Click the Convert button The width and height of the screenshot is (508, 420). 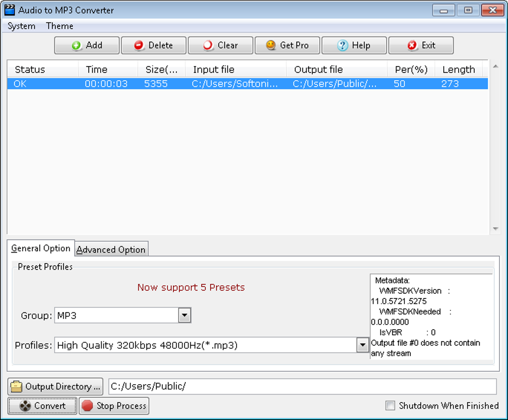point(42,406)
